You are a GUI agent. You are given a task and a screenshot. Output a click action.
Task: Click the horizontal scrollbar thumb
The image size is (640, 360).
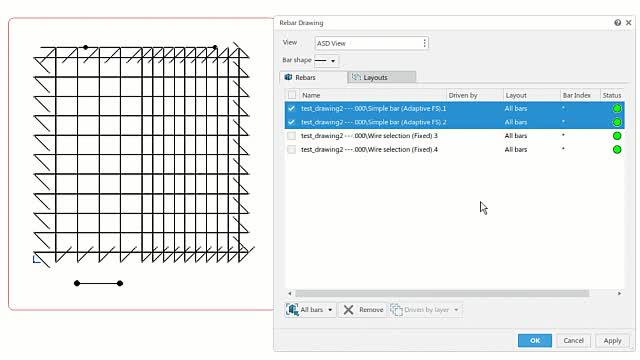pyautogui.click(x=442, y=293)
